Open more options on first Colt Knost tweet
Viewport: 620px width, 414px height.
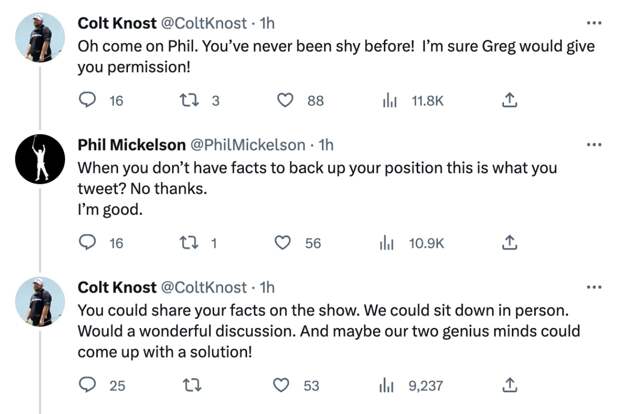[x=594, y=23]
